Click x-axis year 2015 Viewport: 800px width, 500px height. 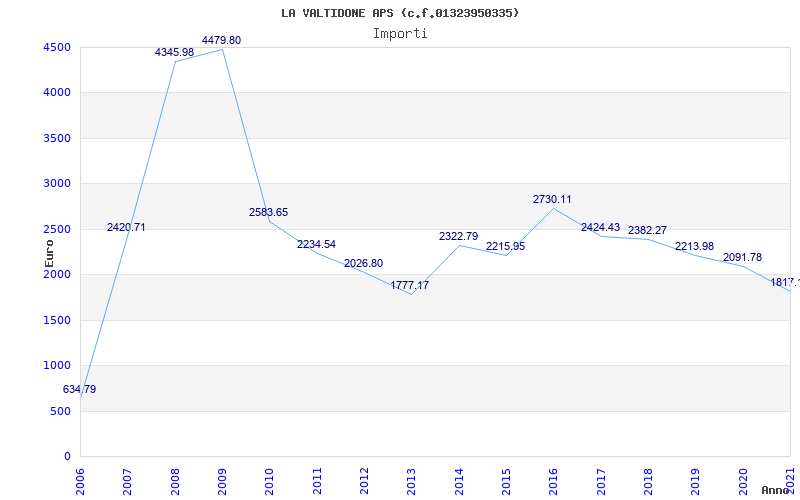(x=507, y=481)
